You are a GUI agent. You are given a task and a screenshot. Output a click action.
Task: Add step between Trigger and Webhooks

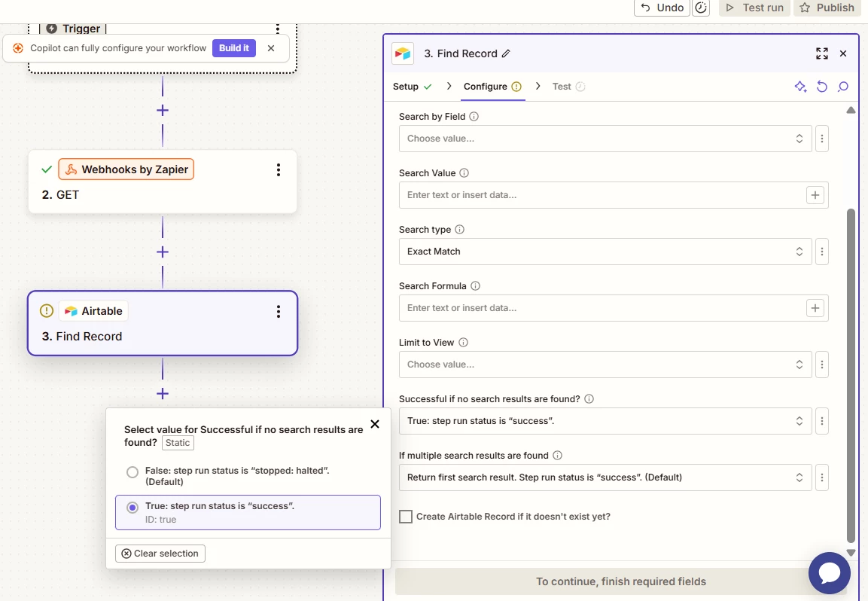click(162, 110)
